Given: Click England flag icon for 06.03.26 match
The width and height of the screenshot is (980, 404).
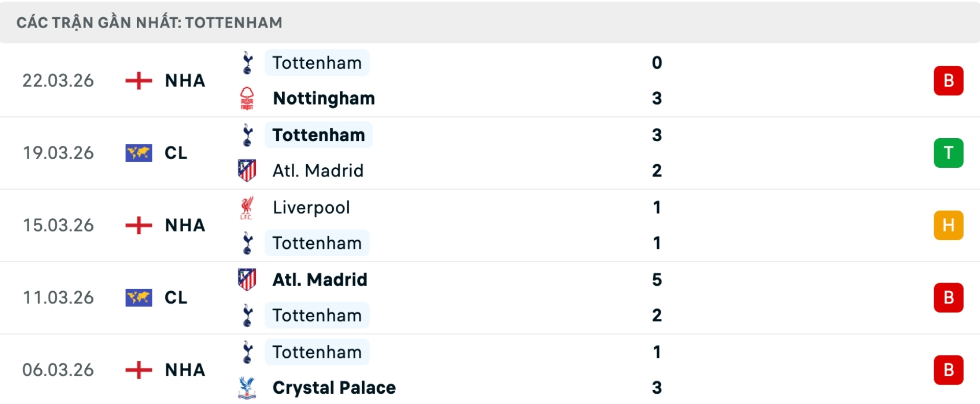Looking at the screenshot, I should 139,370.
